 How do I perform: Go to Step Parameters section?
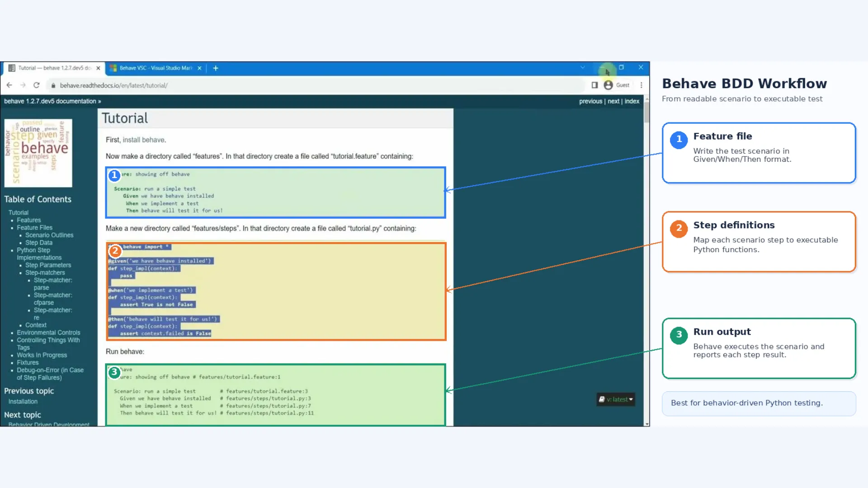(48, 265)
